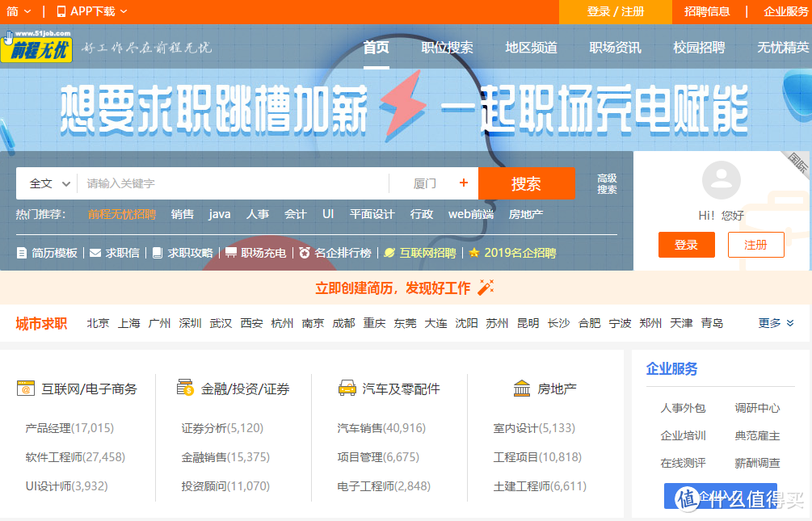Click the orange 登录 button in the user card
The image size is (812, 521).
pyautogui.click(x=687, y=245)
